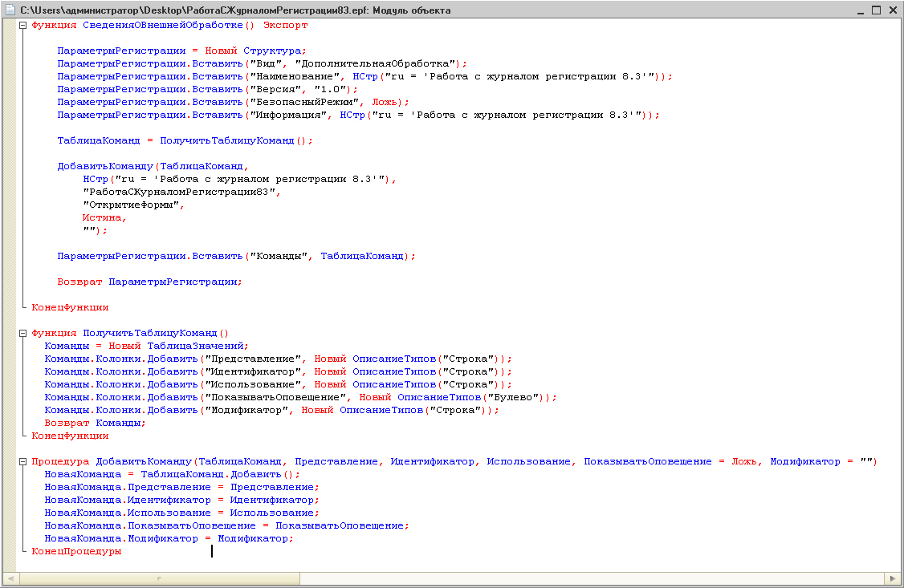Click the Истина keyword
Viewport: 904px width, 588px height.
(x=102, y=217)
